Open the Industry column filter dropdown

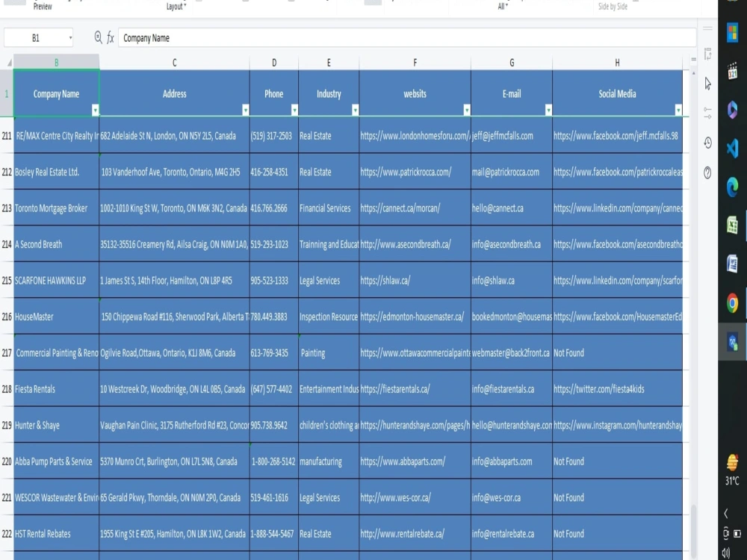click(x=355, y=110)
